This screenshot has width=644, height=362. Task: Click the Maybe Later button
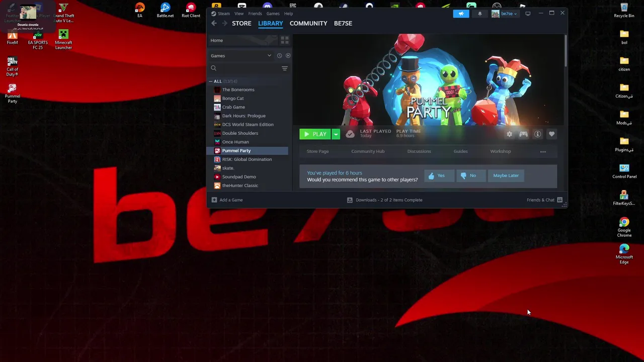coord(506,175)
